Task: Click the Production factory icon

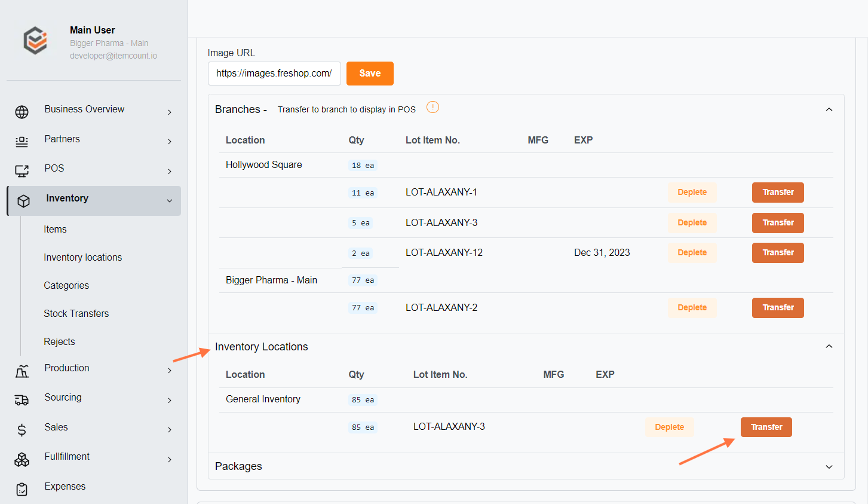Action: tap(22, 371)
